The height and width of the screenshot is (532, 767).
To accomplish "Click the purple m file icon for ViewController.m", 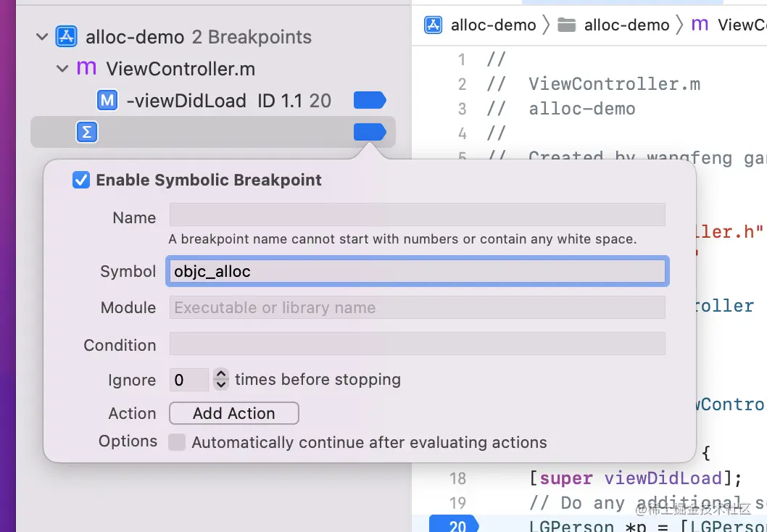I will [x=86, y=68].
